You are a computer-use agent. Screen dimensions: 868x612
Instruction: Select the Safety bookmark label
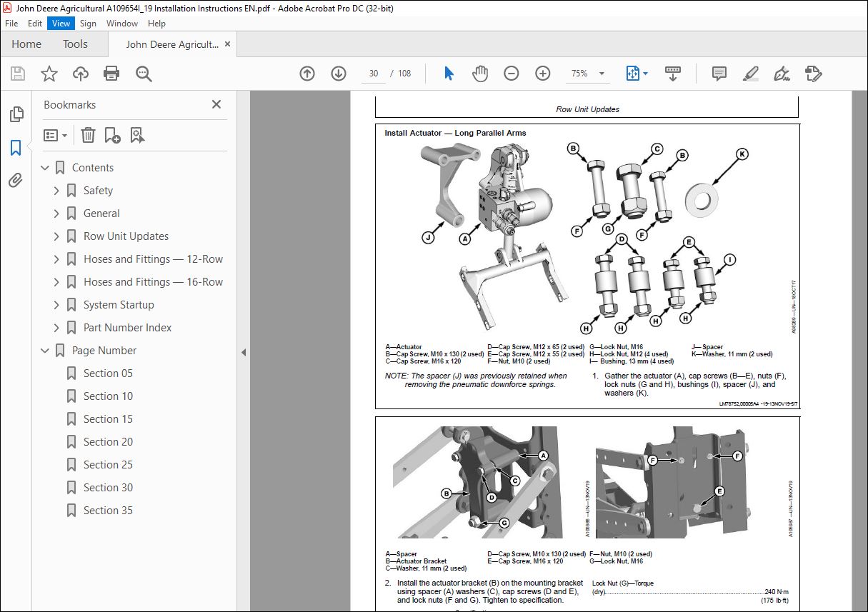click(98, 191)
